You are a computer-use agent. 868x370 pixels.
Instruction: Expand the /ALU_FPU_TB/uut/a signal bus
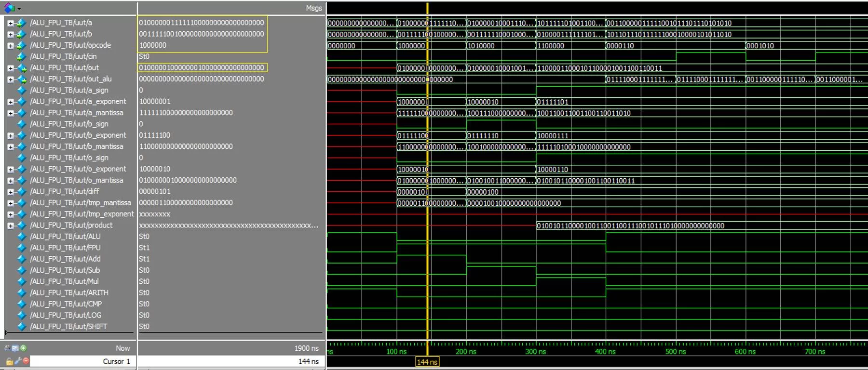click(x=10, y=23)
